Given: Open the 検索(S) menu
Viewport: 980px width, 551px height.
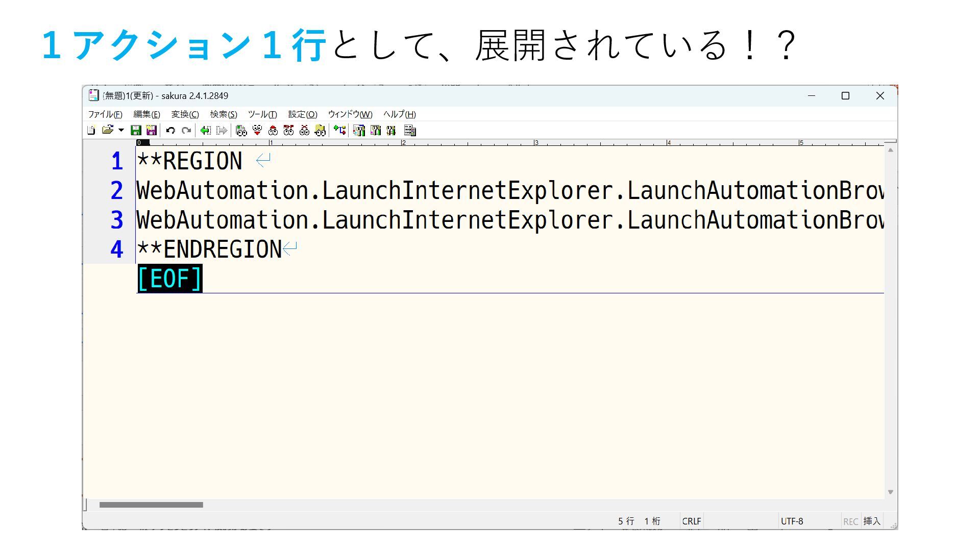Looking at the screenshot, I should [x=224, y=114].
